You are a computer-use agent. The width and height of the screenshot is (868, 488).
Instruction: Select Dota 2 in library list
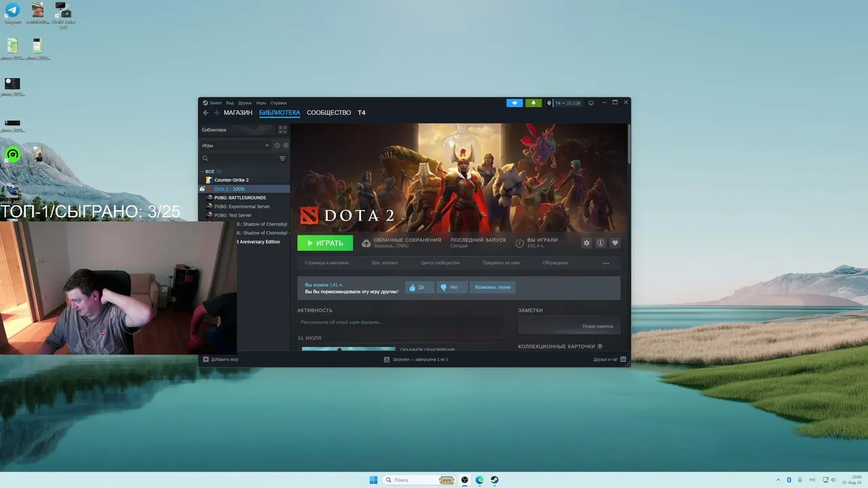(244, 188)
